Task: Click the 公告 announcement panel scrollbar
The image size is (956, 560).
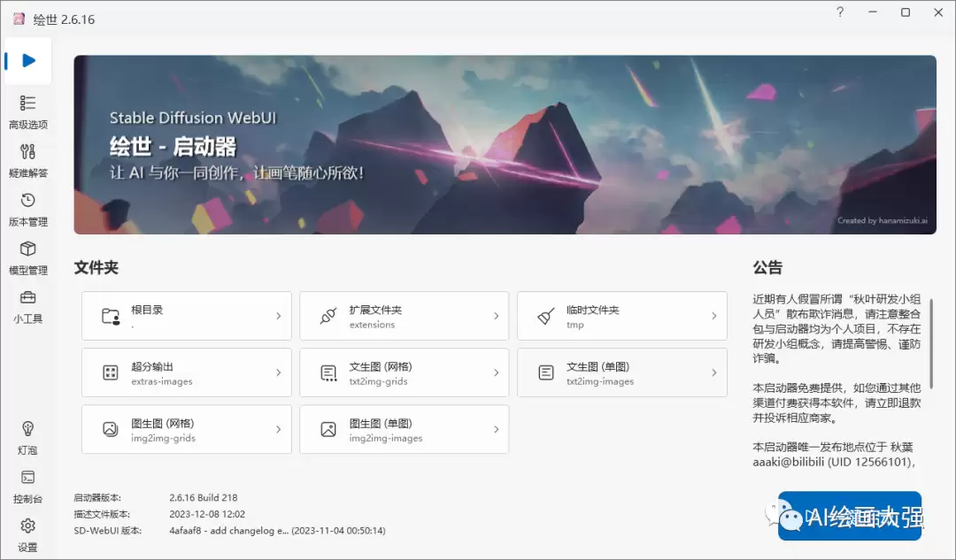Action: coord(931,343)
